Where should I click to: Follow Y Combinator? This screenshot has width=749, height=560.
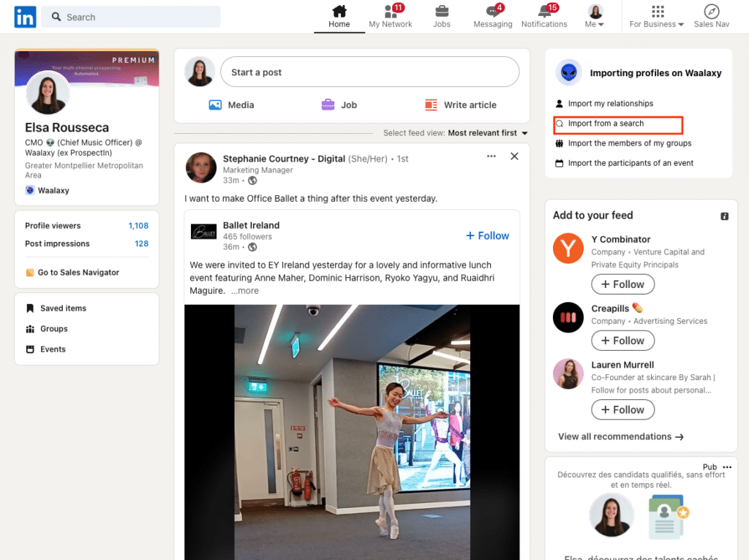pyautogui.click(x=622, y=284)
